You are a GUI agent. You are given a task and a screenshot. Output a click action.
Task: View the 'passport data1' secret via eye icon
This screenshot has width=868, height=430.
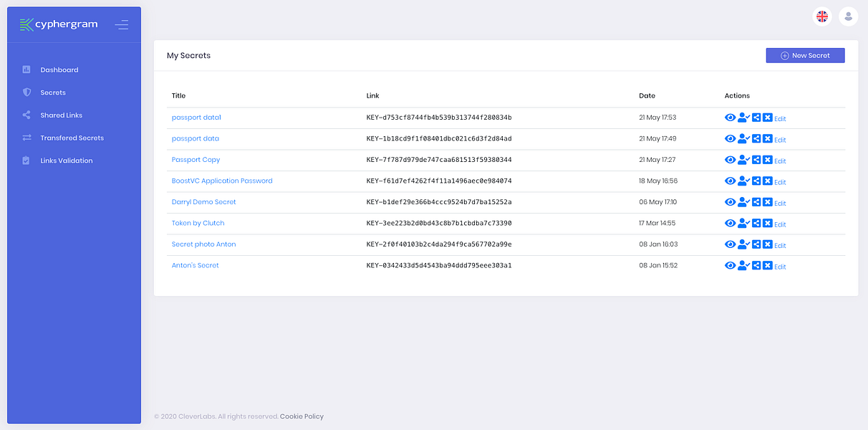point(730,118)
